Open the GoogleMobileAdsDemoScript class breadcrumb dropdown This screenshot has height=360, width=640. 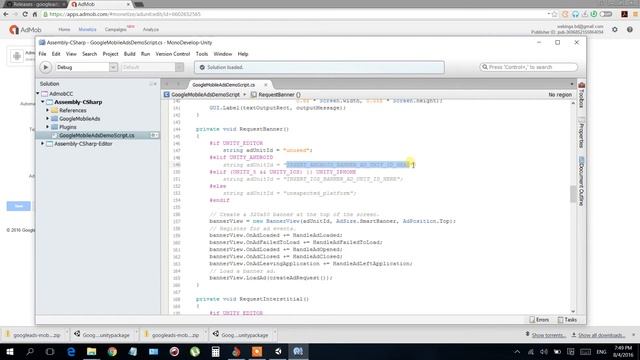point(205,95)
